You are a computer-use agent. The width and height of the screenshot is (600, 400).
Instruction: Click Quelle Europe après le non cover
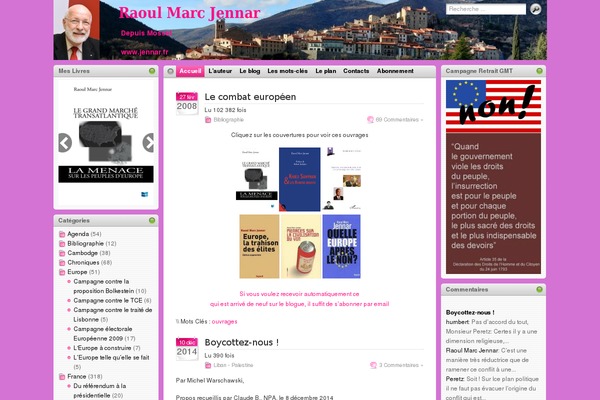point(341,246)
